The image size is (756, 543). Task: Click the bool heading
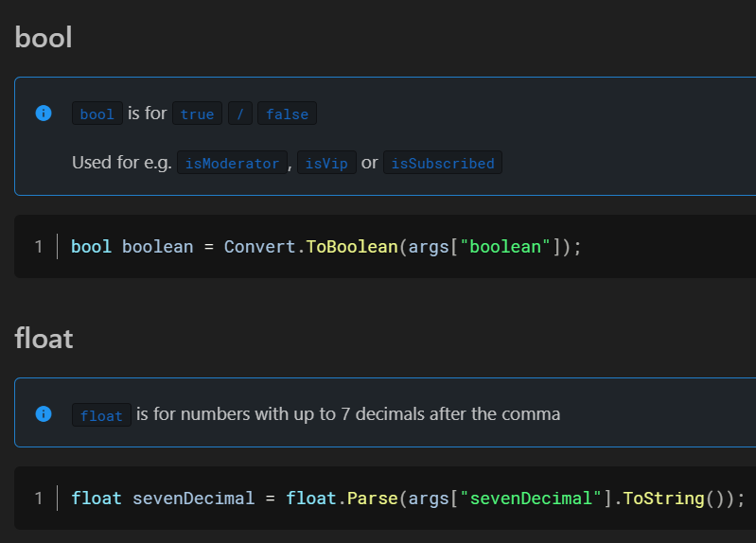pos(44,37)
